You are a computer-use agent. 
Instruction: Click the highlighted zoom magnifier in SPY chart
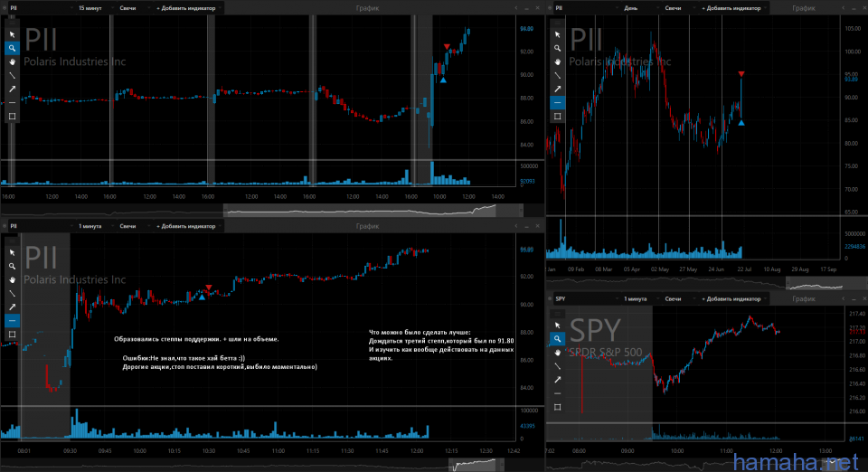click(558, 339)
